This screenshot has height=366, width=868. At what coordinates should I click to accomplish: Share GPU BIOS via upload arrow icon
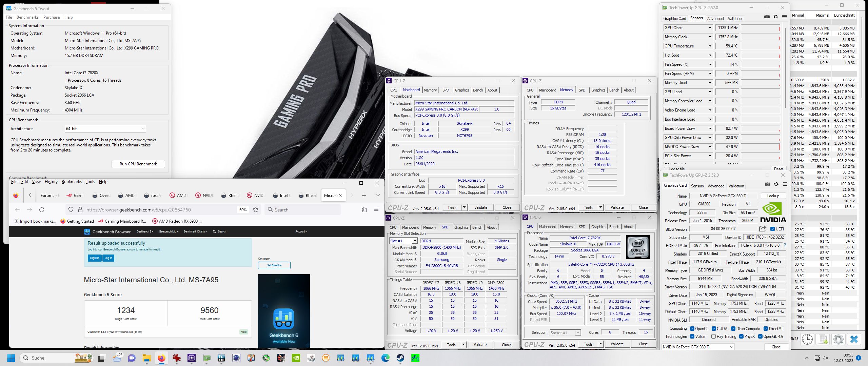tap(763, 229)
